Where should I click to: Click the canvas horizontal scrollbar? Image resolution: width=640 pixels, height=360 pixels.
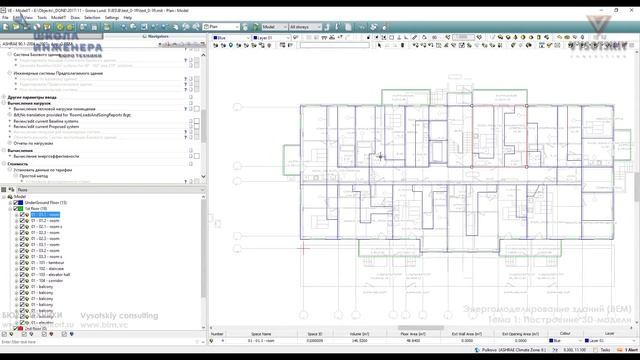[x=420, y=328]
